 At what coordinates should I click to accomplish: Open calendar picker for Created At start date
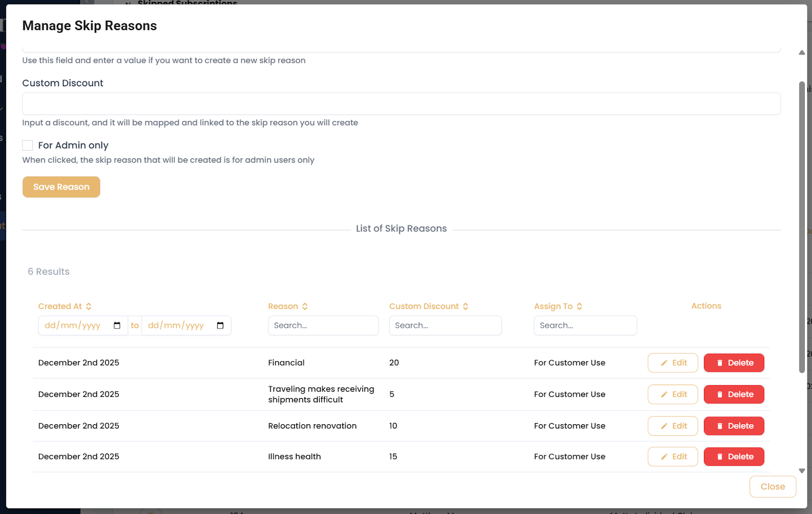point(117,326)
